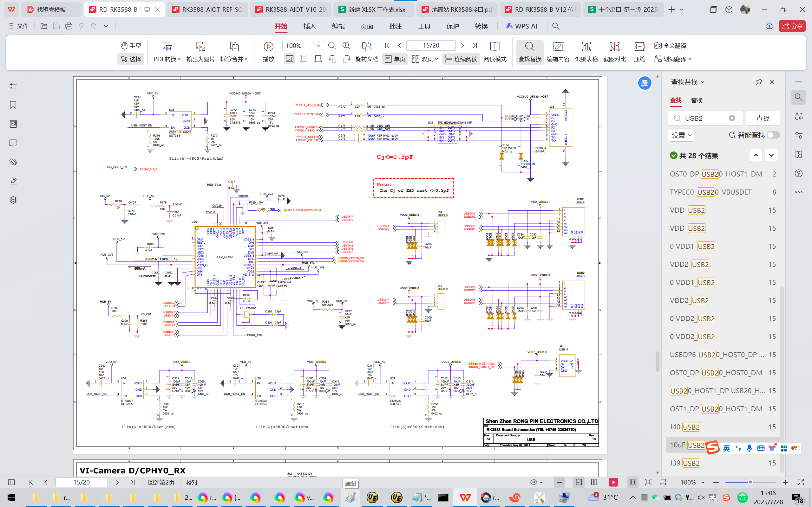Switch to the Replace tab
This screenshot has width=812, height=507.
pyautogui.click(x=697, y=100)
